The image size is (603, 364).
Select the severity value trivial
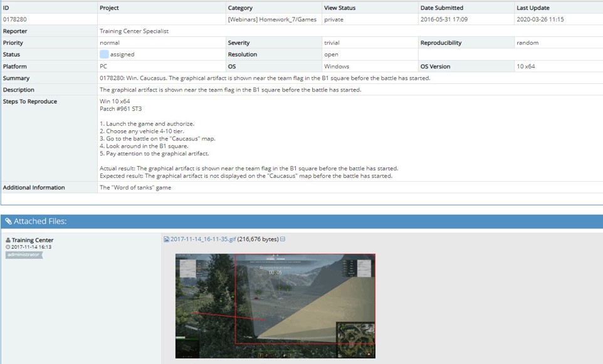[332, 43]
